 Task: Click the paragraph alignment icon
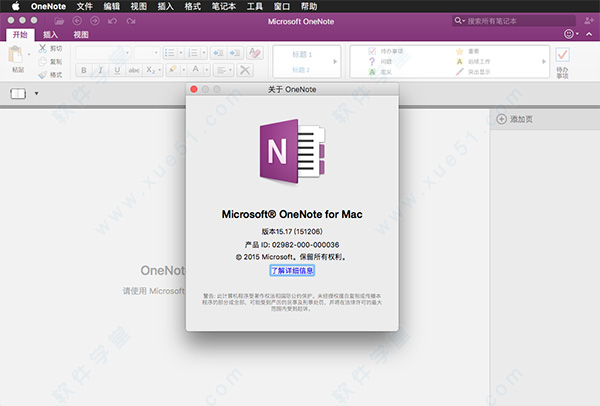(x=221, y=70)
